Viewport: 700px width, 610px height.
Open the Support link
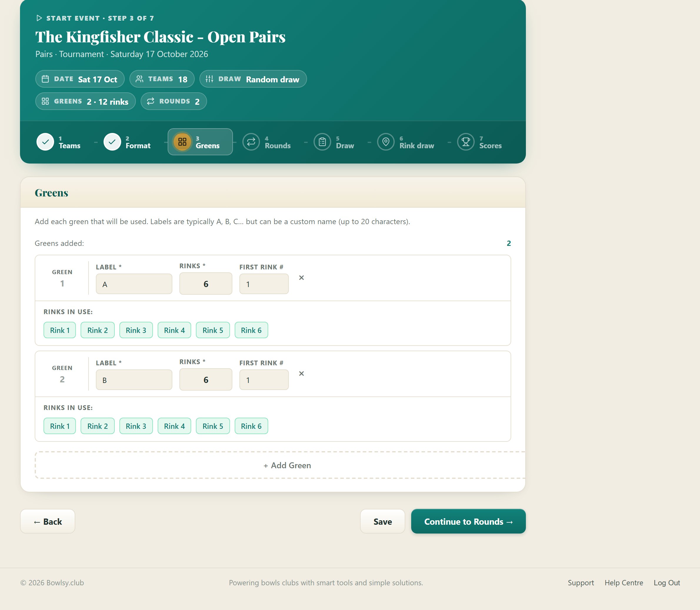pyautogui.click(x=581, y=583)
